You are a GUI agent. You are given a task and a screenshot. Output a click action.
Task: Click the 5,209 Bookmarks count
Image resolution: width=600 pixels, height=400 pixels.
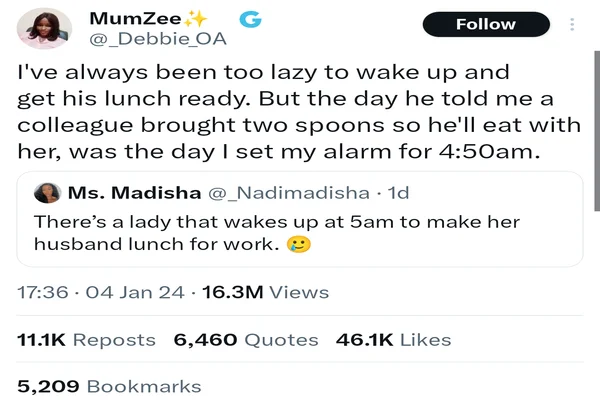click(110, 386)
